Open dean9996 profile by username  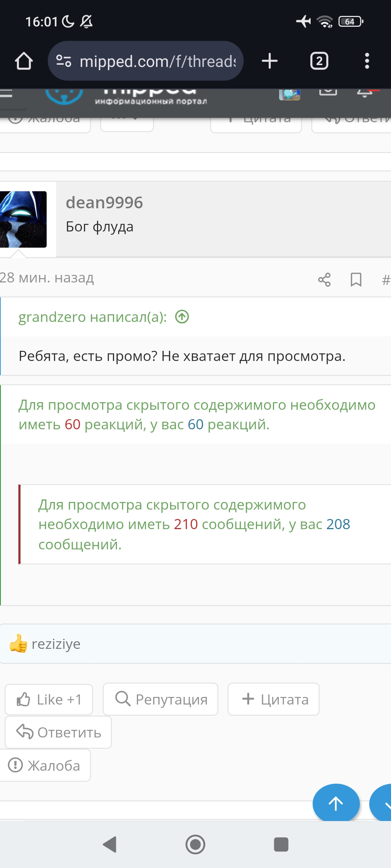point(104,203)
